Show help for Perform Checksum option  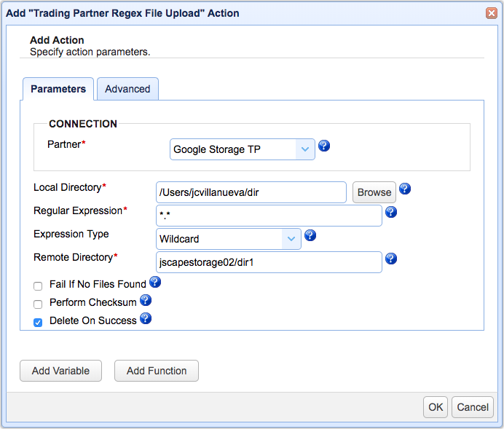point(146,300)
